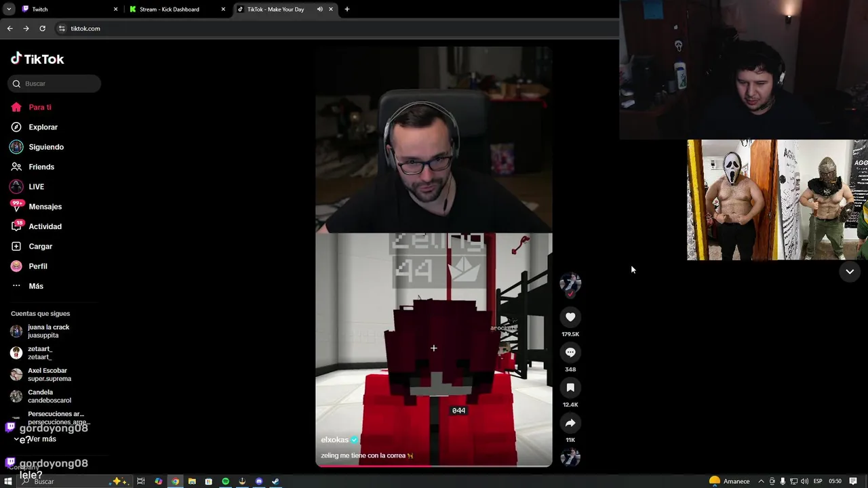Close the Kick Dashboard tab
This screenshot has height=488, width=868.
223,9
